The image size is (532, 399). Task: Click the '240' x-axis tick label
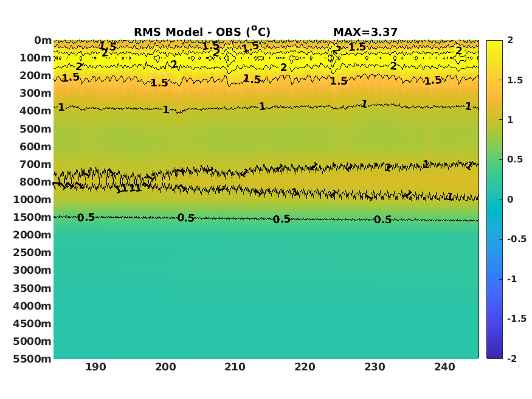[x=444, y=367]
